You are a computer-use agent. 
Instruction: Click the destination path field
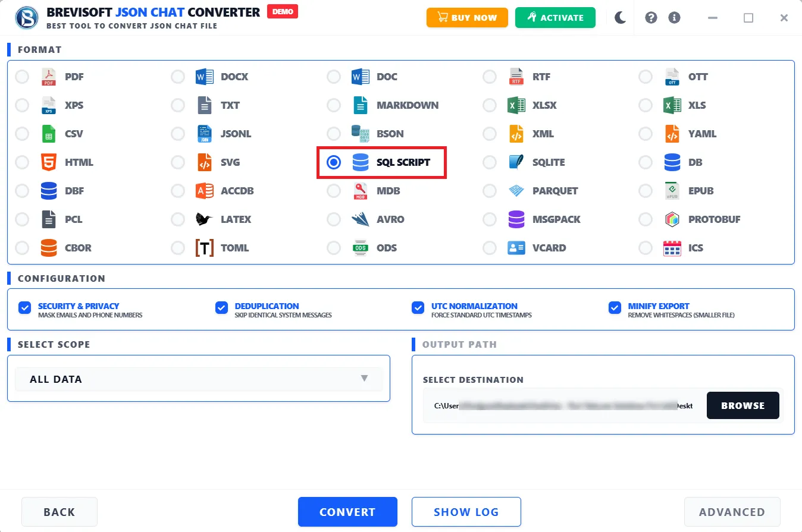pos(563,405)
